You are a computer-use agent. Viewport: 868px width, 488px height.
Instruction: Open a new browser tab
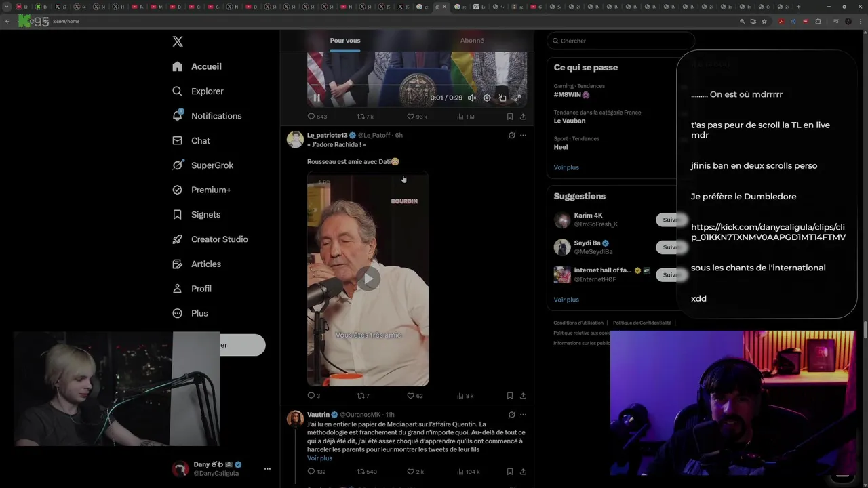(x=798, y=7)
